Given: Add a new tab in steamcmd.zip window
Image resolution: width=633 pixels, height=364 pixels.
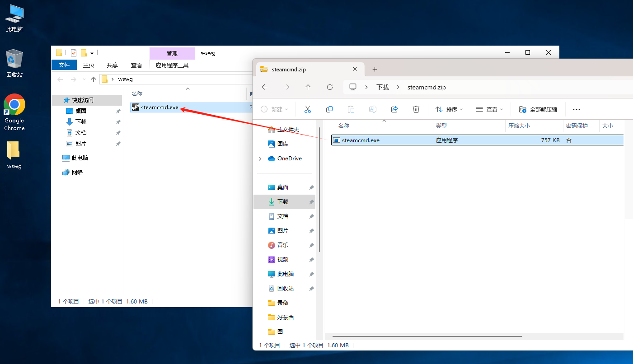Looking at the screenshot, I should tap(375, 70).
